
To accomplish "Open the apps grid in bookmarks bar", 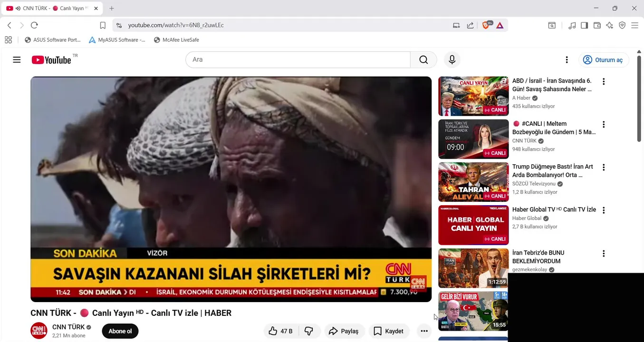I will [8, 40].
